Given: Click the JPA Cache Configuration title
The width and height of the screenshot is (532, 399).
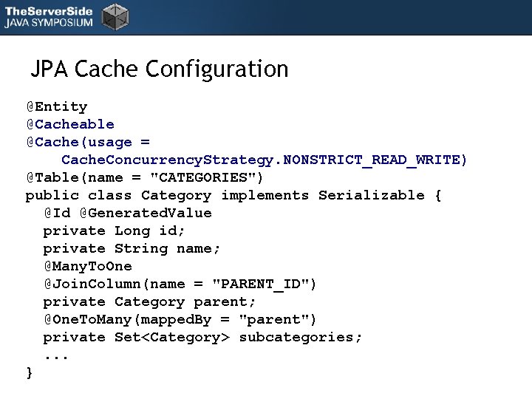Looking at the screenshot, I should (159, 69).
